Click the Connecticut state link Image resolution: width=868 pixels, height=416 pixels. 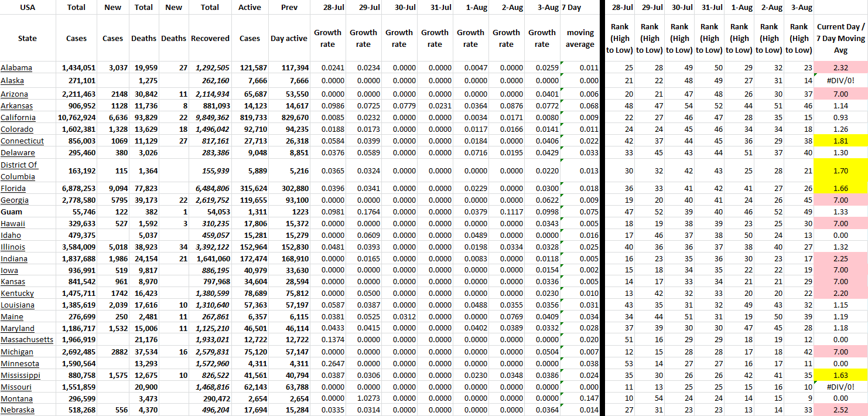pyautogui.click(x=22, y=141)
